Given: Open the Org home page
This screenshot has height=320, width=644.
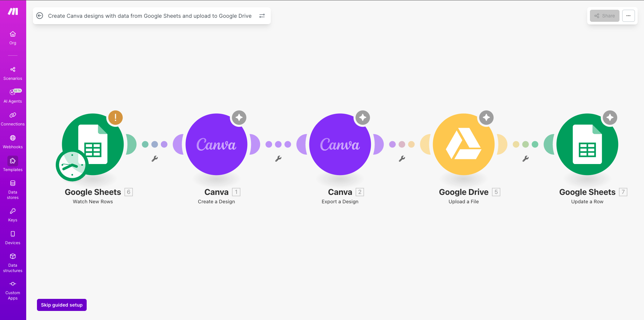Looking at the screenshot, I should coord(13,38).
